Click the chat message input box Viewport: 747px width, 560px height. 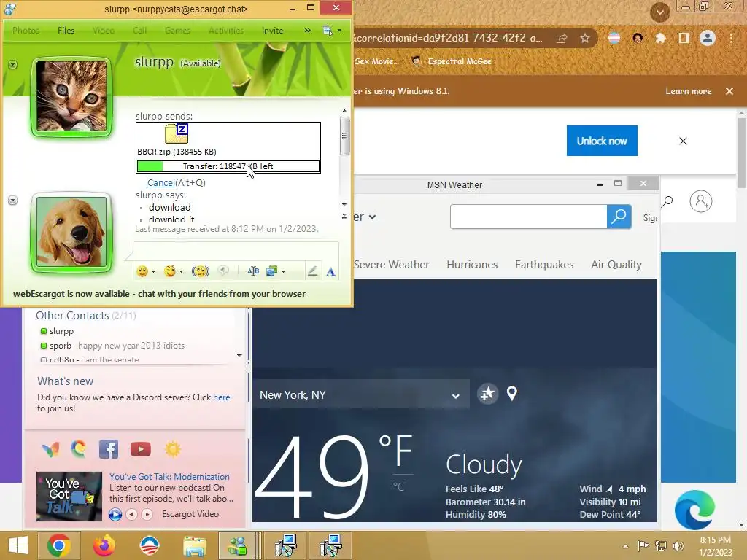[236, 251]
